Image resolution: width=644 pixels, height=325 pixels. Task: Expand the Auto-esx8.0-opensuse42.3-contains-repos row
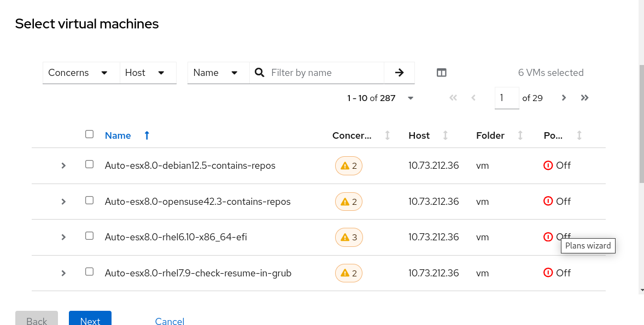point(63,202)
